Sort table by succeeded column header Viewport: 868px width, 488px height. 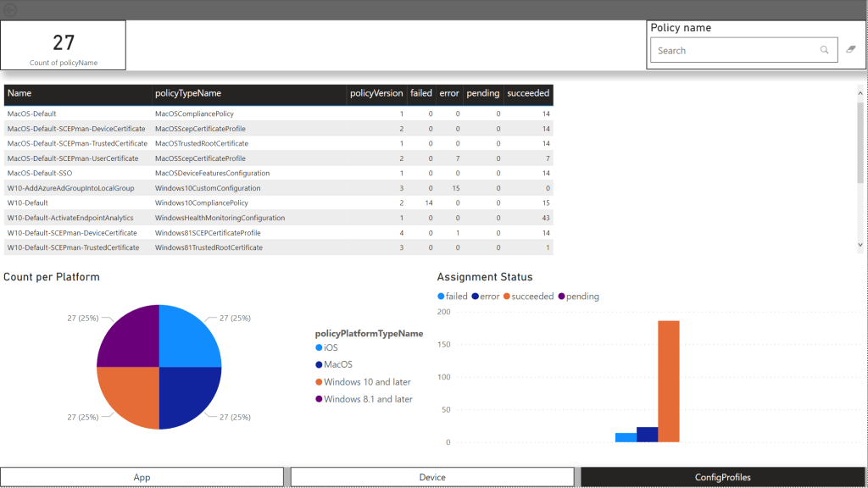(x=528, y=93)
